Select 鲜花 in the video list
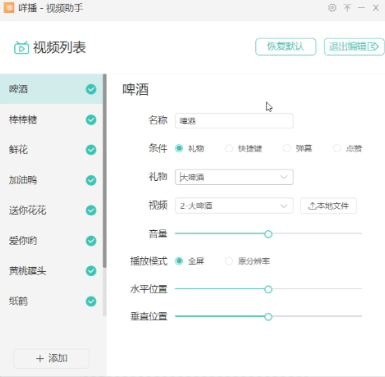This screenshot has width=385, height=377. [x=51, y=150]
